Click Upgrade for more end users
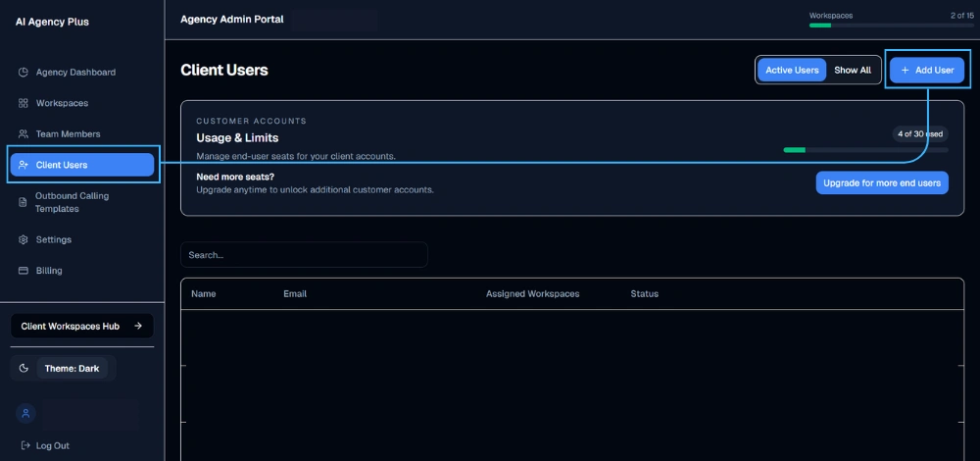This screenshot has height=461, width=980. pos(882,183)
